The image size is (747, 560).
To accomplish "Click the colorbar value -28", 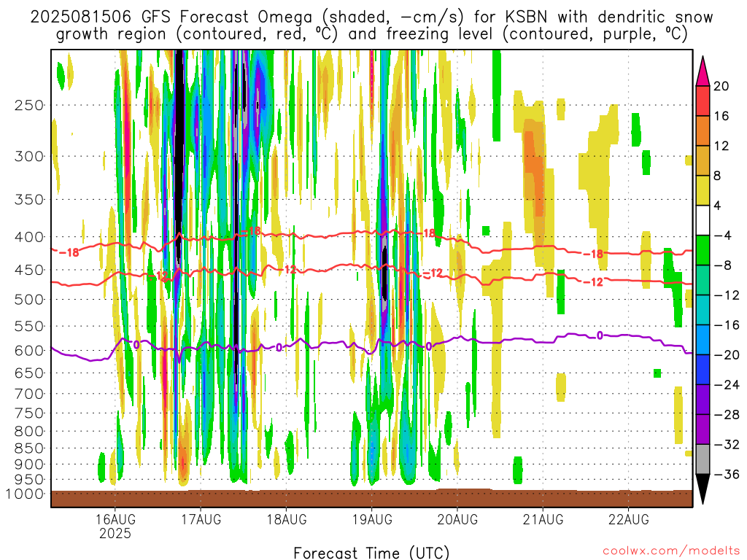I will [727, 415].
